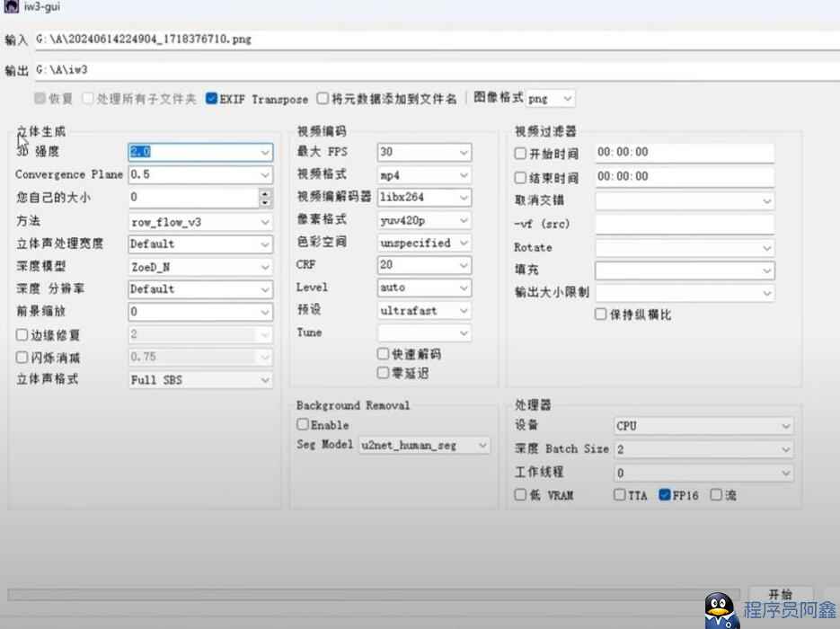The width and height of the screenshot is (840, 629).
Task: Open the 视频编解码器 libx264 dropdown
Action: pos(424,197)
